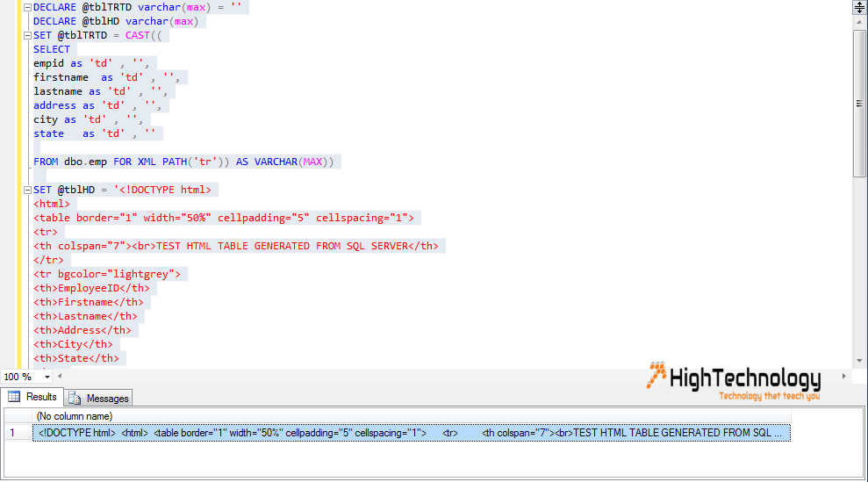
Task: Click horizontal scrollbar right arrow
Action: coord(843,376)
